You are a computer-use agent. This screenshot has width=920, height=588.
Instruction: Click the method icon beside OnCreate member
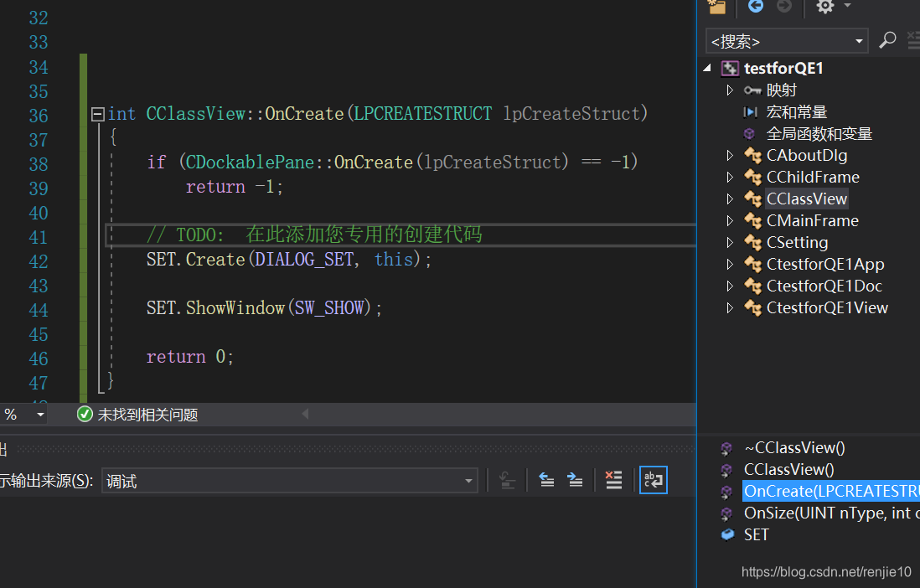[726, 492]
